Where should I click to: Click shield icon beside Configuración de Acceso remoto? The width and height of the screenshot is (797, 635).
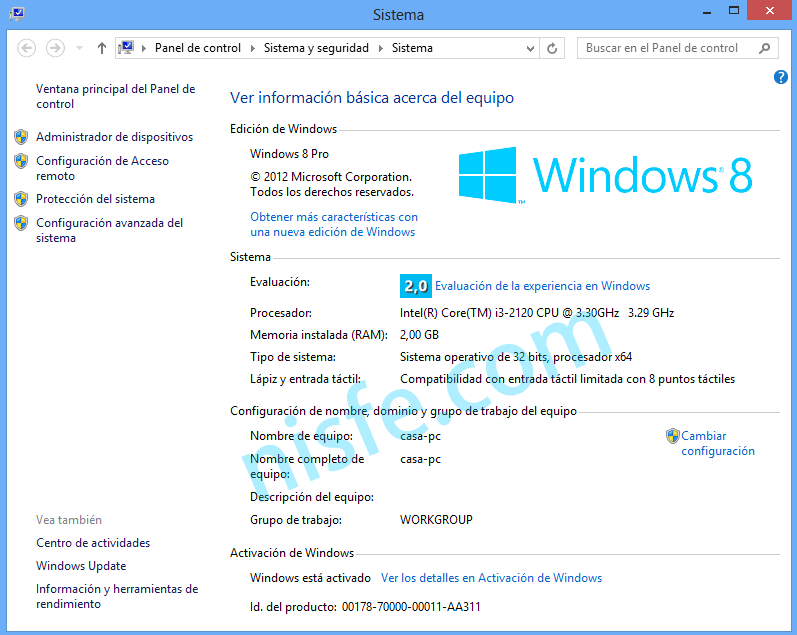21,161
